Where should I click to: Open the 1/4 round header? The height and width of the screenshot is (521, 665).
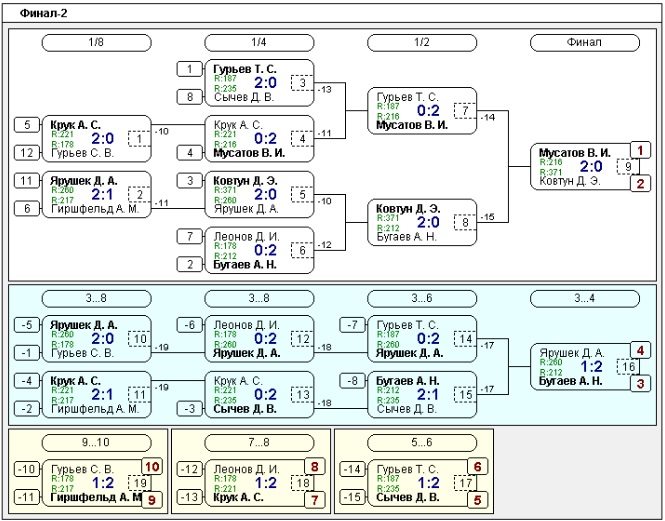coord(259,43)
